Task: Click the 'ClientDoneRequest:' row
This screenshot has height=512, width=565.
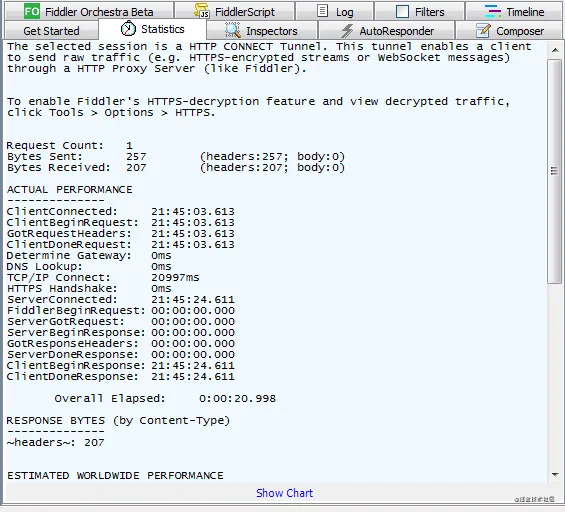Action: coord(121,245)
